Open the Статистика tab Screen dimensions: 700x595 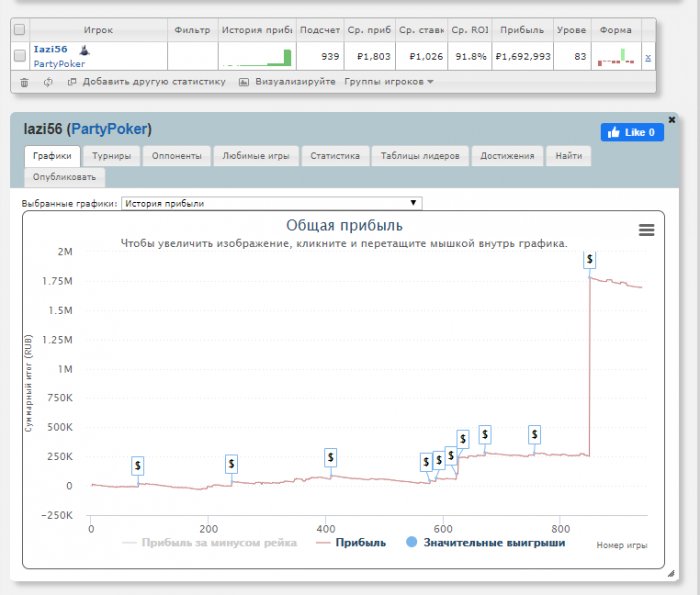[x=334, y=156]
